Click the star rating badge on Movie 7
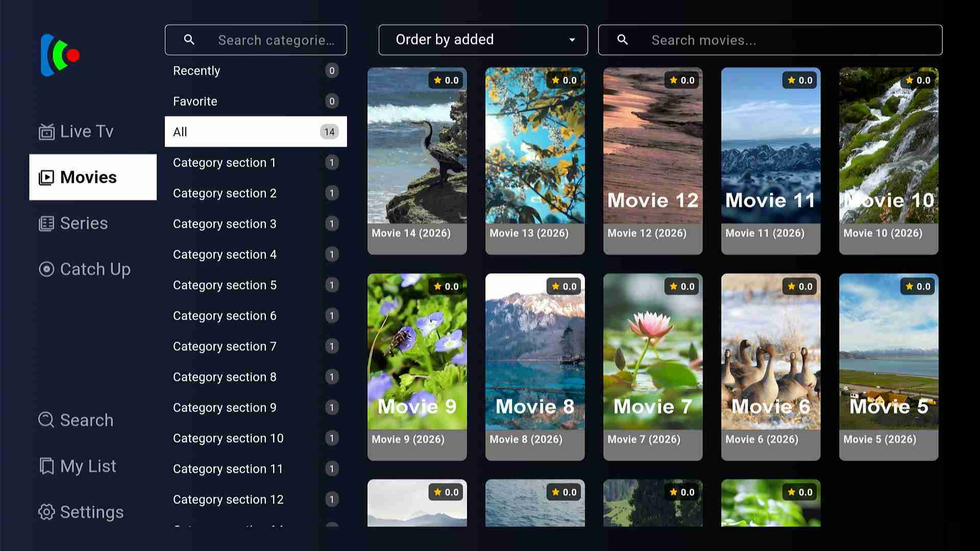 coord(682,286)
